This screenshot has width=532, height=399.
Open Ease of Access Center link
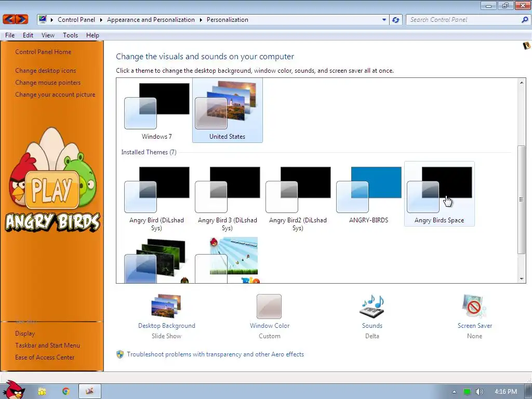click(45, 357)
